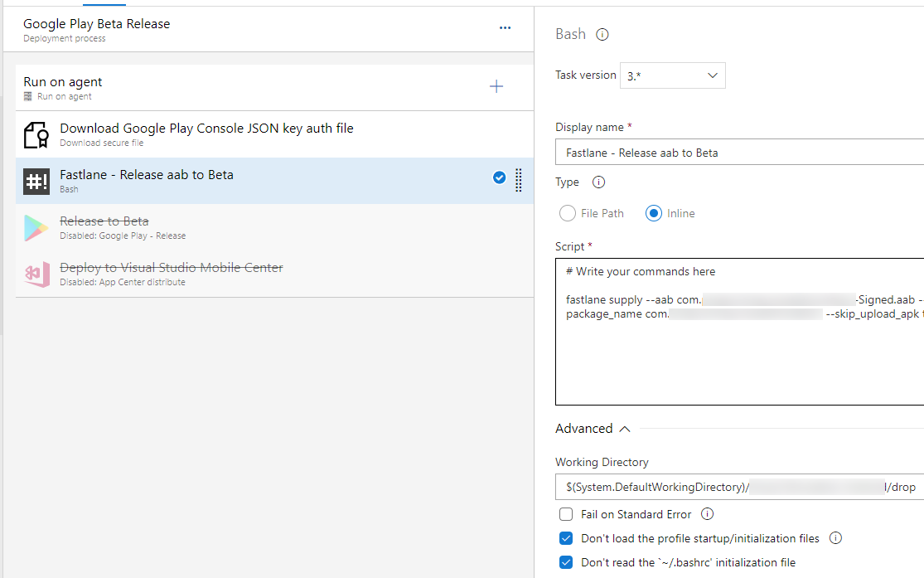
Task: Click the Download secure file task icon
Action: point(36,135)
